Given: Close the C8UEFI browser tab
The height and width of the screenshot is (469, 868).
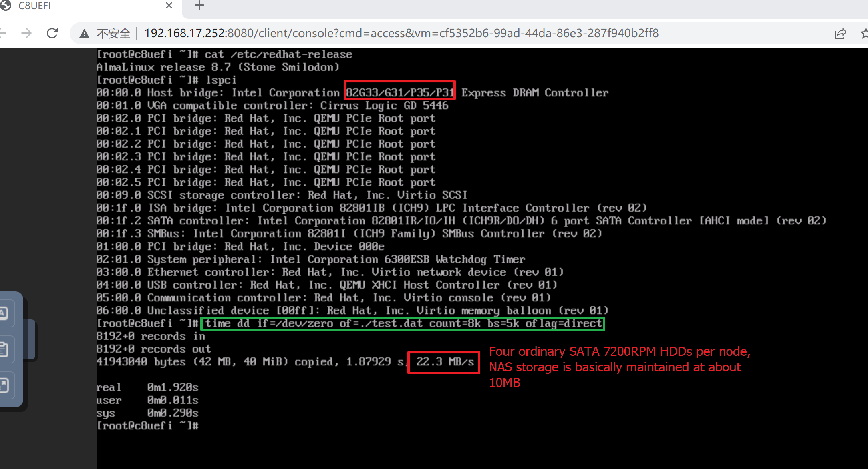Looking at the screenshot, I should pos(169,6).
